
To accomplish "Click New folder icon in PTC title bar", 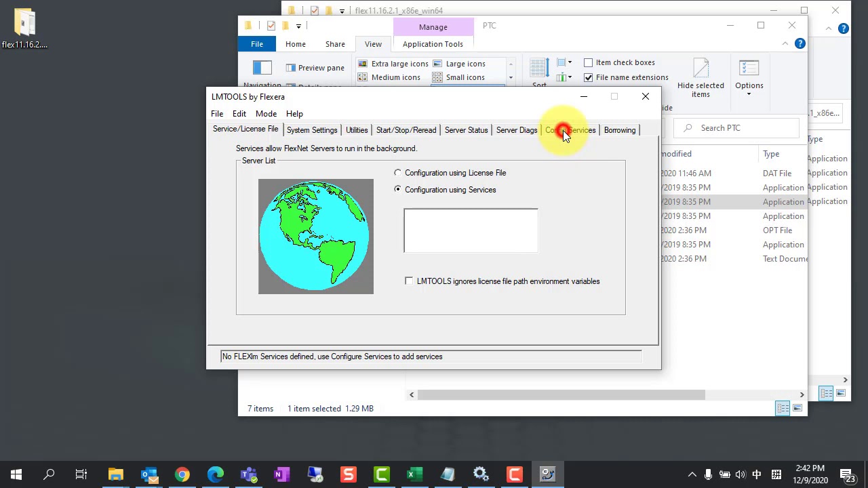I will [x=285, y=26].
